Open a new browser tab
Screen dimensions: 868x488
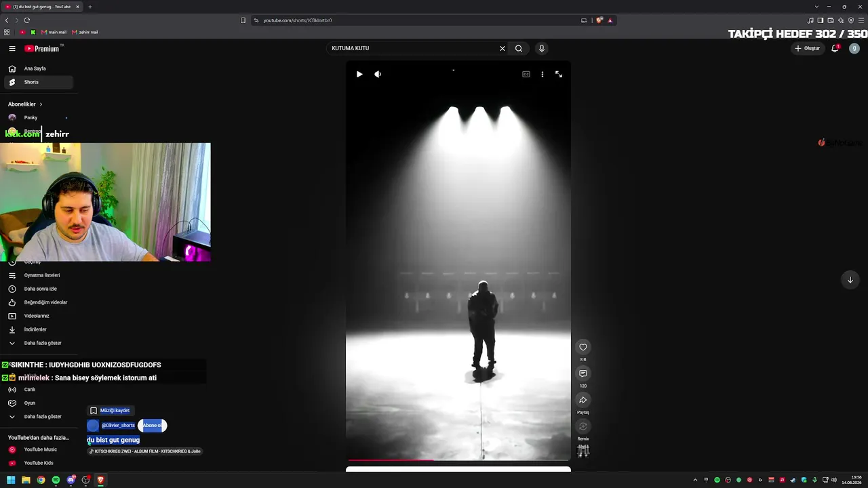pos(90,7)
